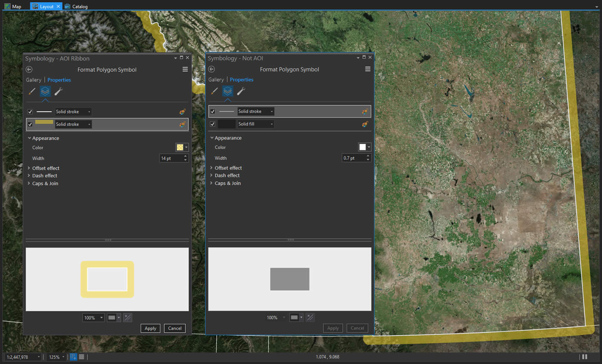Click the grid icon in status bar
The image size is (602, 364).
point(81,357)
